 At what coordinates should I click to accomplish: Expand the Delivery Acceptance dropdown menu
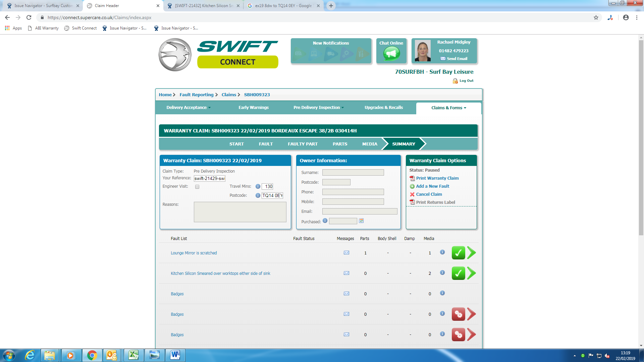[189, 108]
